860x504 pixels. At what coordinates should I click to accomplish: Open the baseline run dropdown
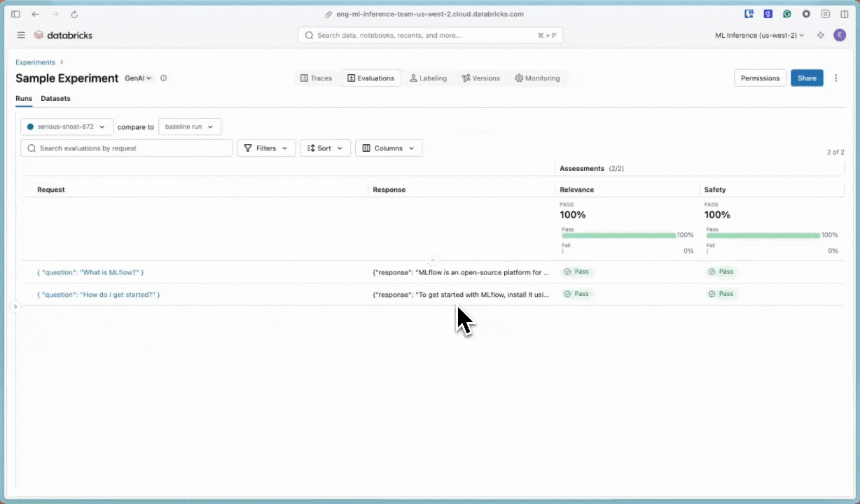click(x=190, y=127)
